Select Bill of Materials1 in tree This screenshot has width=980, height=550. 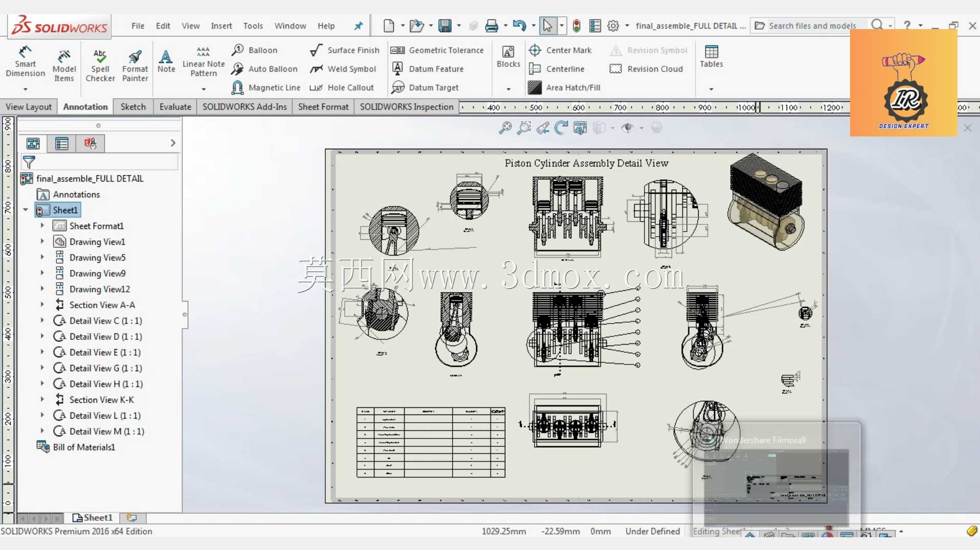click(x=76, y=447)
